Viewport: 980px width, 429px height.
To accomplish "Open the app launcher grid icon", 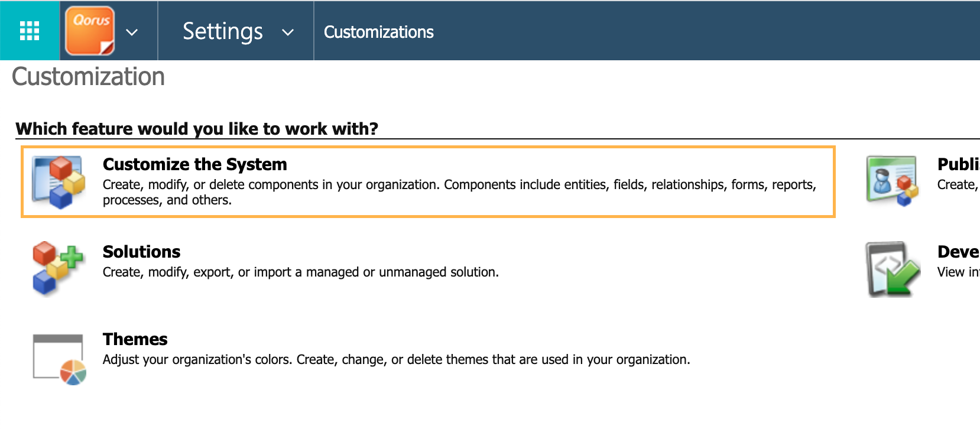I will pyautogui.click(x=30, y=31).
